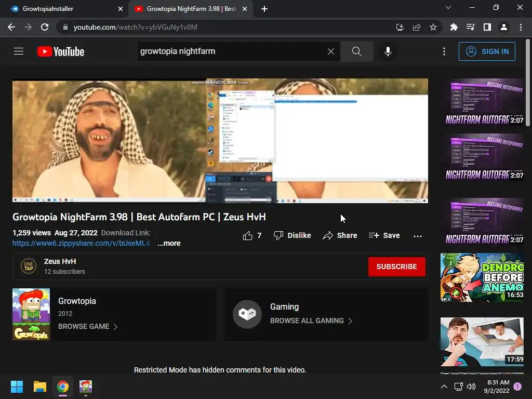532x399 pixels.
Task: Open the notification badge in tray
Action: tap(517, 387)
